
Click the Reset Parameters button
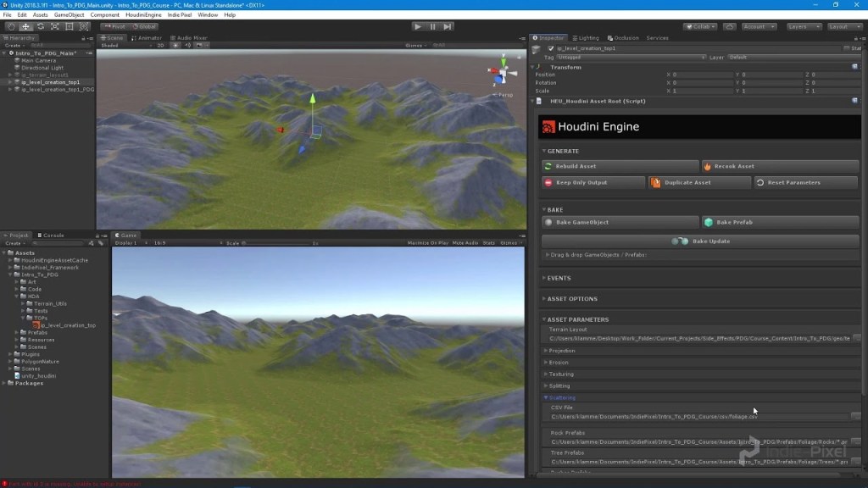pyautogui.click(x=807, y=183)
